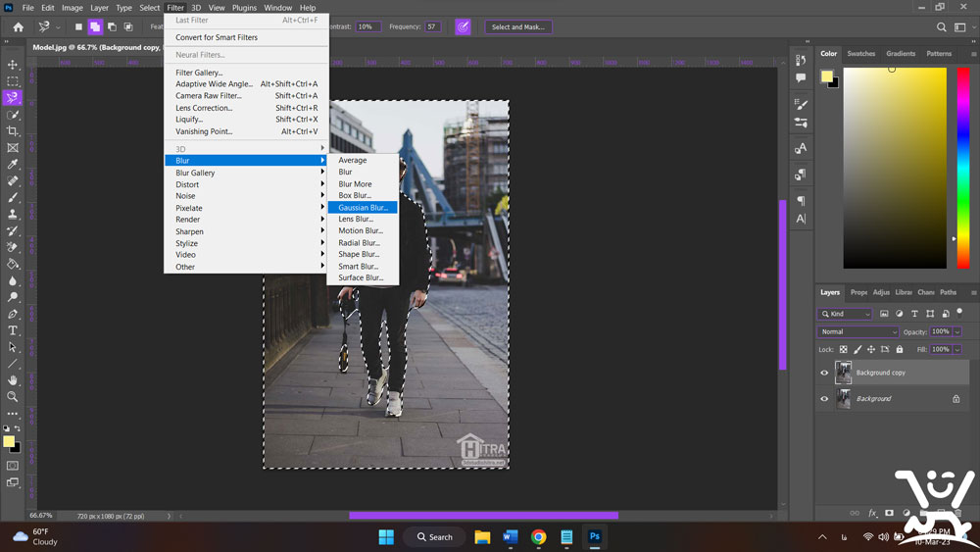Image resolution: width=980 pixels, height=552 pixels.
Task: Open Chrome from the taskbar
Action: (x=538, y=537)
